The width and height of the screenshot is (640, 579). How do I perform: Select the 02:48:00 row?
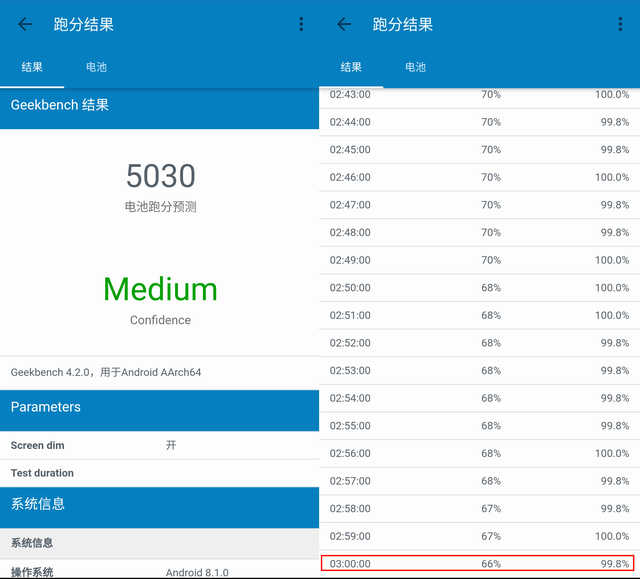click(480, 233)
